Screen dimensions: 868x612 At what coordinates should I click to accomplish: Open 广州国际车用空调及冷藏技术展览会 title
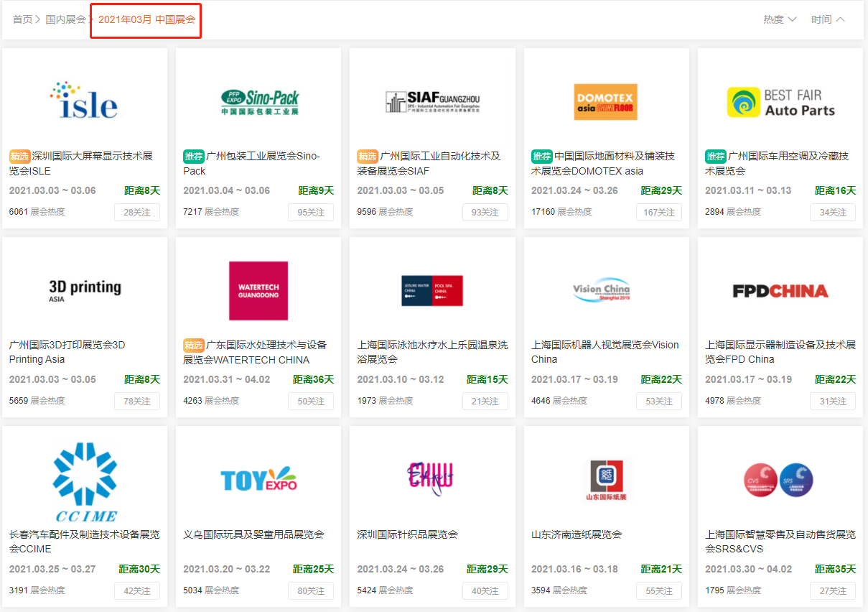[x=778, y=163]
